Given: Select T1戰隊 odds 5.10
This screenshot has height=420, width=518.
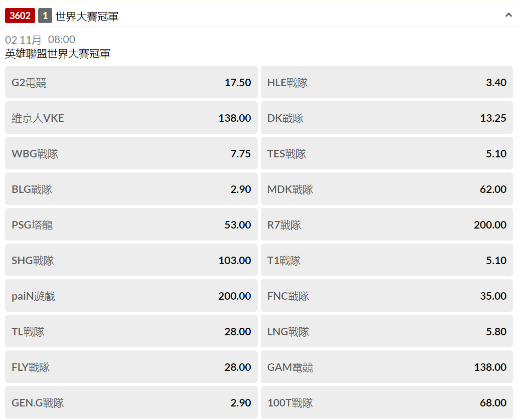Looking at the screenshot, I should 387,260.
